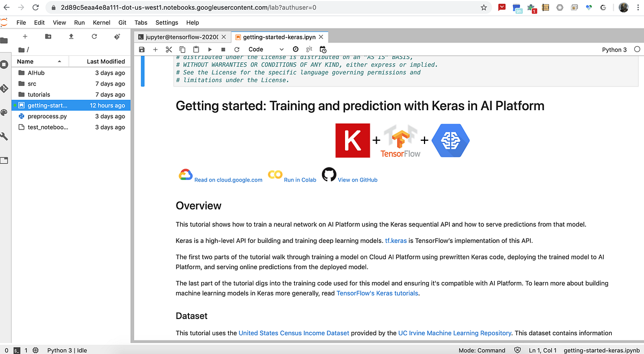Restart the kernel with the refresh icon
The height and width of the screenshot is (354, 644).
point(237,49)
